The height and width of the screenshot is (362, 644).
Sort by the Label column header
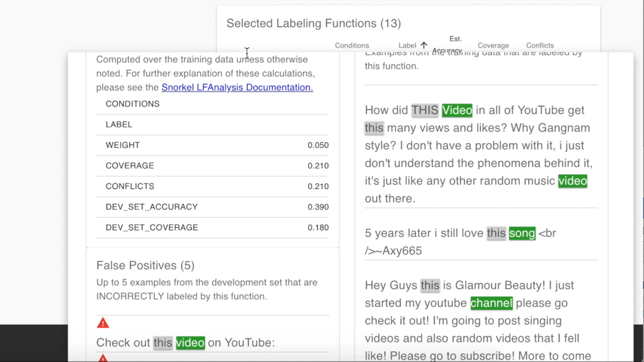407,45
